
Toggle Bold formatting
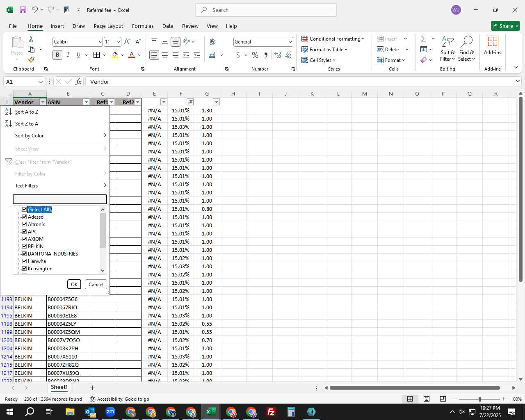point(57,55)
